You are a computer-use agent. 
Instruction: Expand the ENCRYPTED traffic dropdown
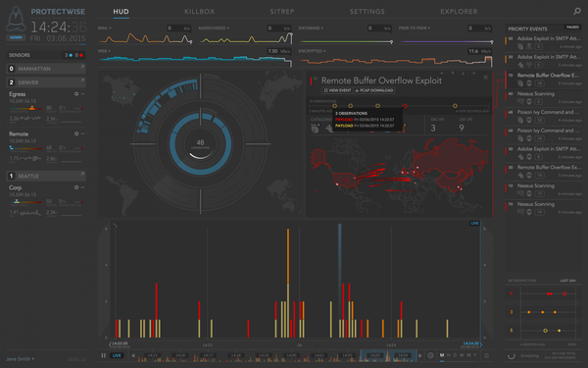click(x=312, y=51)
